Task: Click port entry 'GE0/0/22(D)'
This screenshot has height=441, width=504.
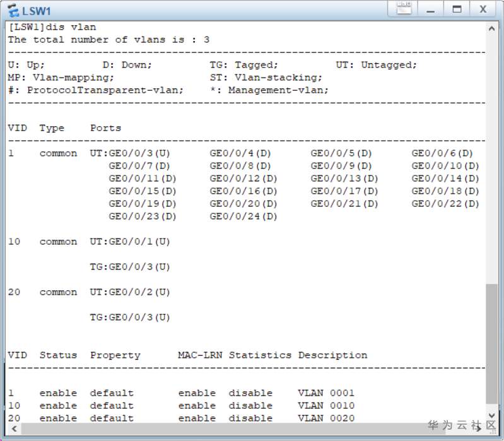Action: (x=445, y=204)
